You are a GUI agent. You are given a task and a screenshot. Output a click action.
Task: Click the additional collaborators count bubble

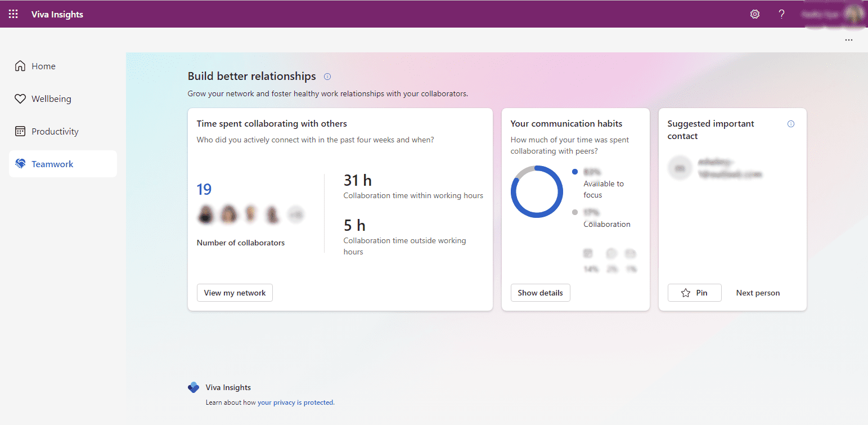(x=295, y=214)
